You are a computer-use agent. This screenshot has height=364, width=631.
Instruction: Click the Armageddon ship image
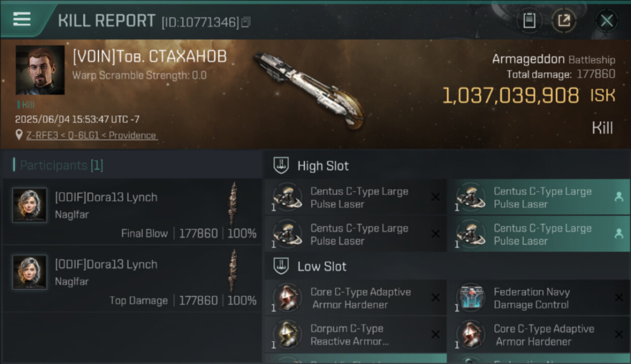[x=309, y=90]
